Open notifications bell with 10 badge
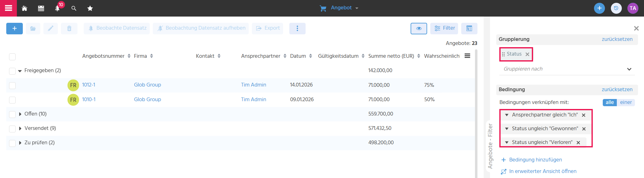Image resolution: width=644 pixels, height=178 pixels. click(x=57, y=8)
